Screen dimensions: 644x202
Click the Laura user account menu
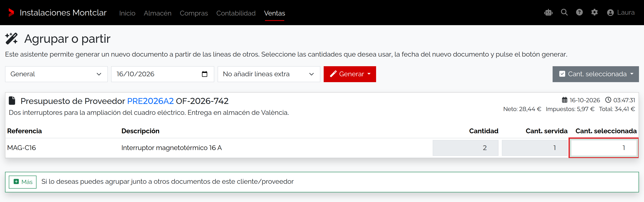(x=621, y=13)
